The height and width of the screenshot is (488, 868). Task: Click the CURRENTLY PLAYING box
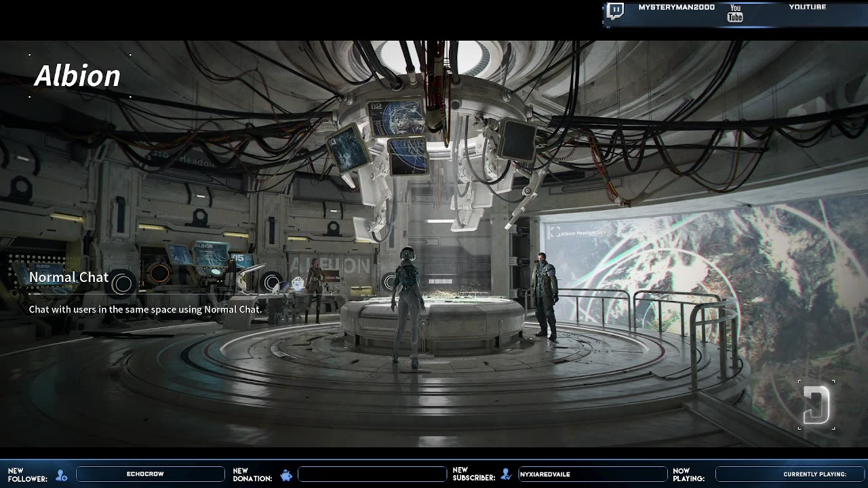790,474
